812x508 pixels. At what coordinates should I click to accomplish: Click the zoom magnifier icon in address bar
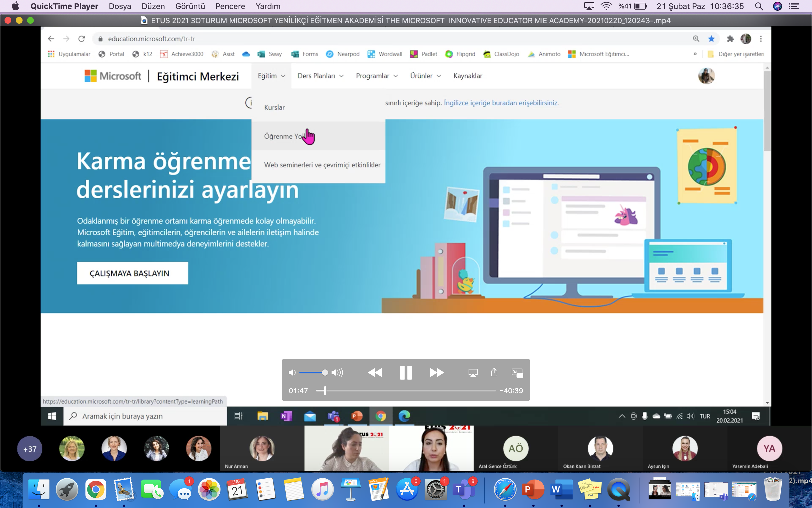(696, 39)
